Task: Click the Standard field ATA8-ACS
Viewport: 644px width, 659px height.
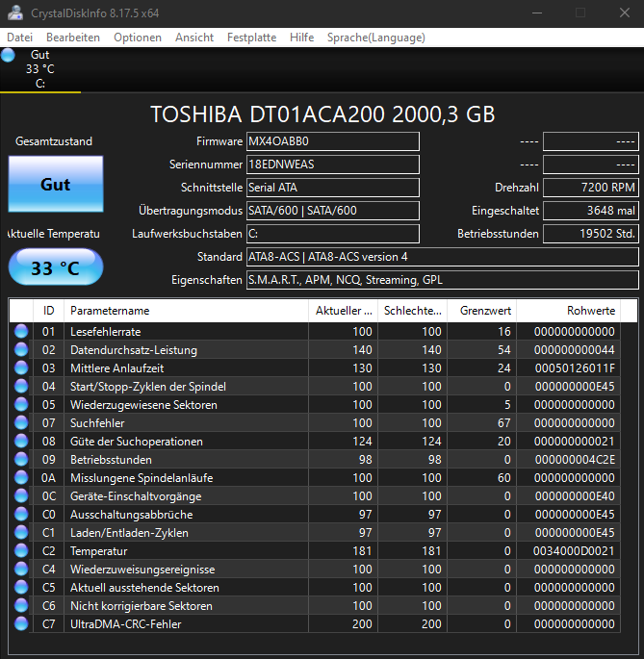Action: coord(443,257)
